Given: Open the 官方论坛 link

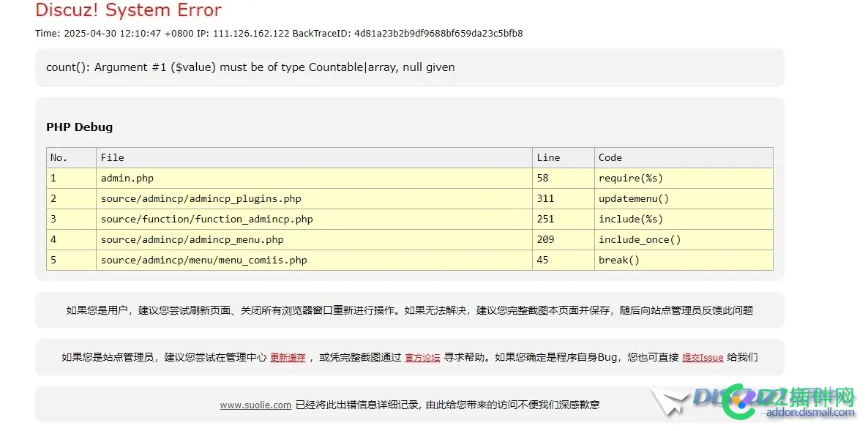Looking at the screenshot, I should point(422,358).
